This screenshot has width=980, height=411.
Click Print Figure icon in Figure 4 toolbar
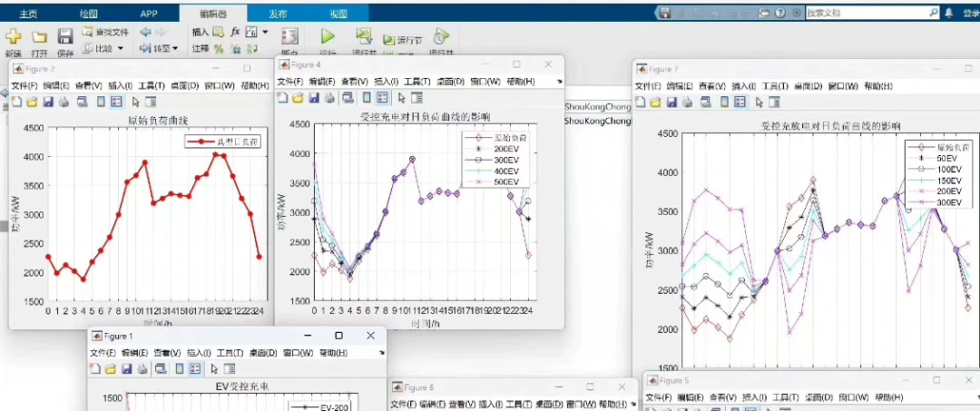[329, 97]
